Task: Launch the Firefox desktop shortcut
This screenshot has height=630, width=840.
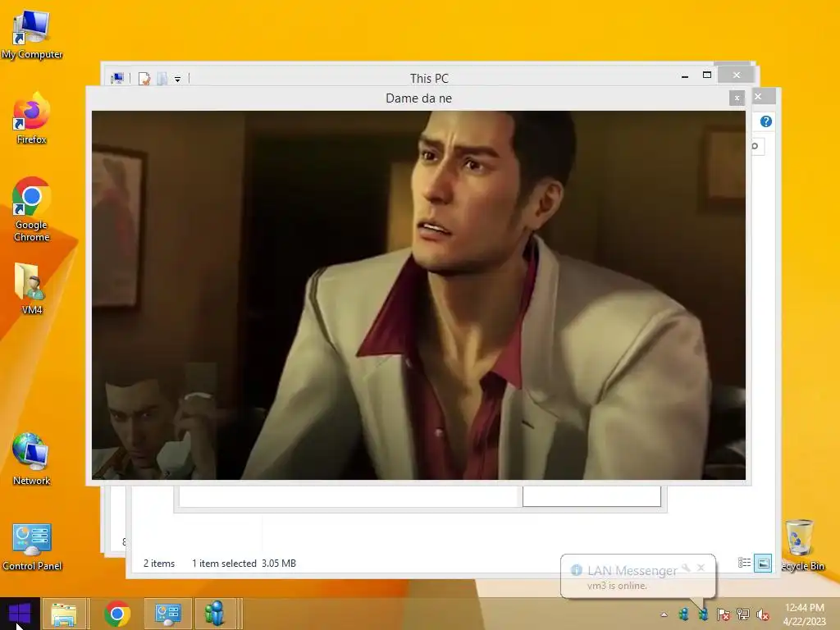Action: click(32, 119)
